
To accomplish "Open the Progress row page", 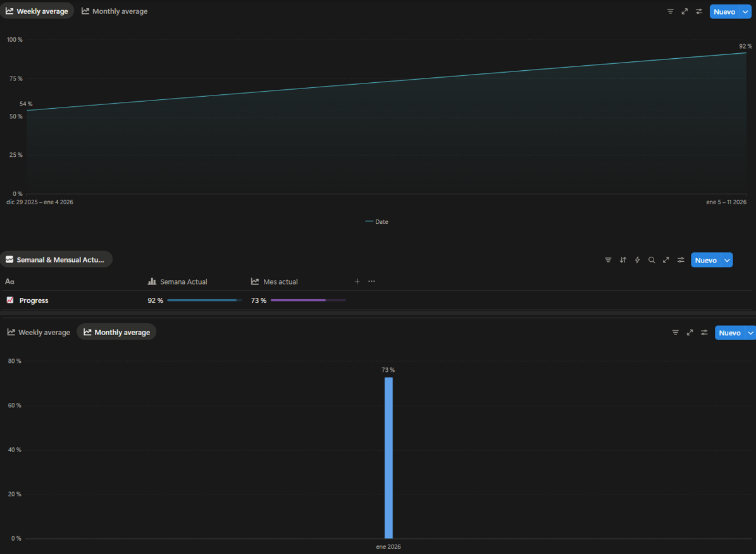I will tap(34, 300).
